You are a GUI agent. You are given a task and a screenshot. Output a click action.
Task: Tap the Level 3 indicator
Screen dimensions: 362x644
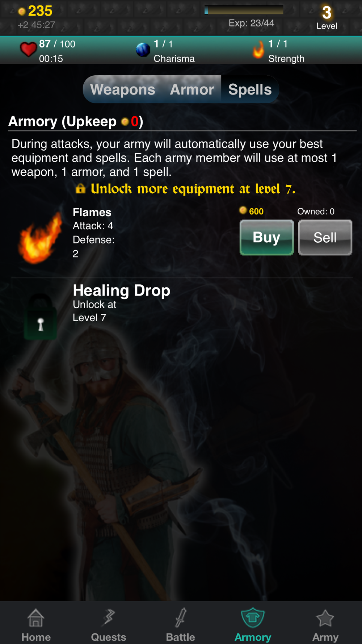327,17
